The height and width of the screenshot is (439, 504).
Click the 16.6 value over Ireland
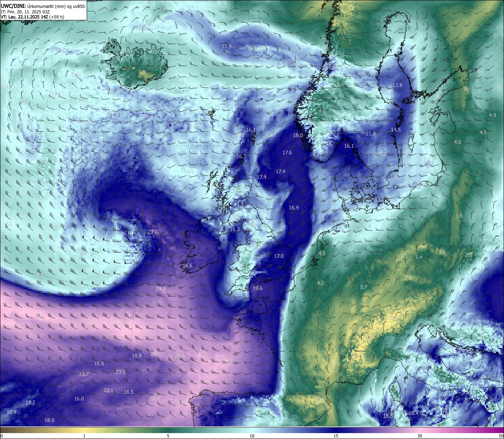pyautogui.click(x=187, y=266)
